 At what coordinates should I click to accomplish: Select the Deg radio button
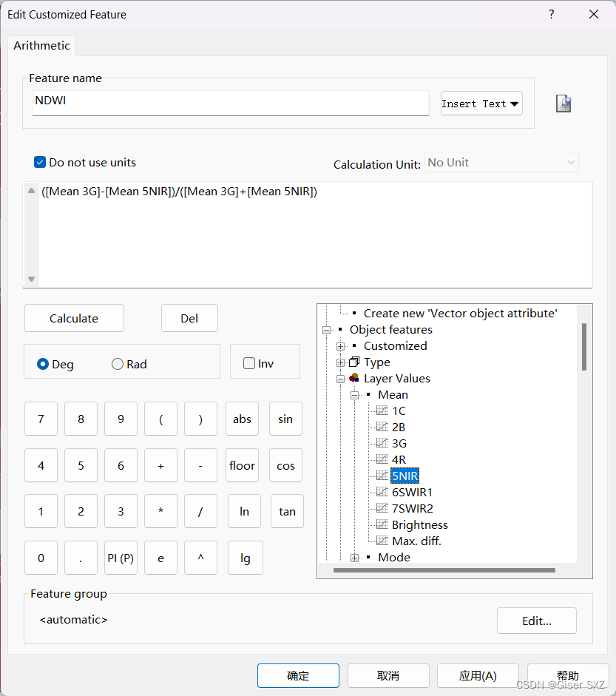(43, 364)
